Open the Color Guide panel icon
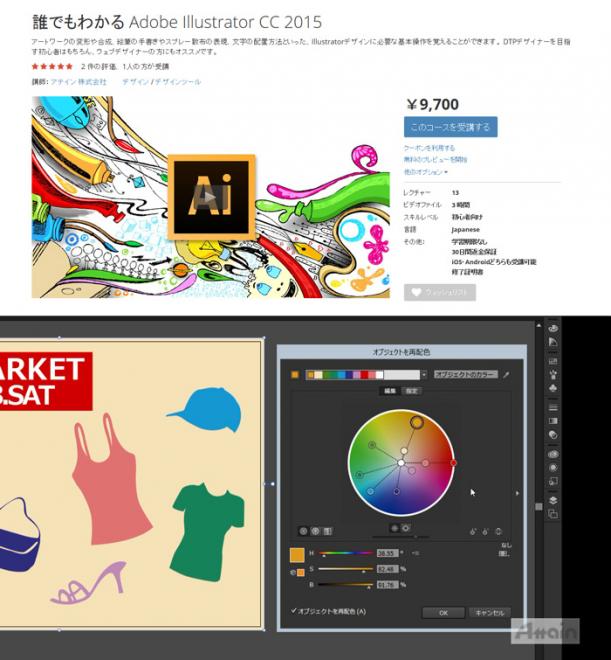Viewport: 611px width, 660px height. coord(553,342)
